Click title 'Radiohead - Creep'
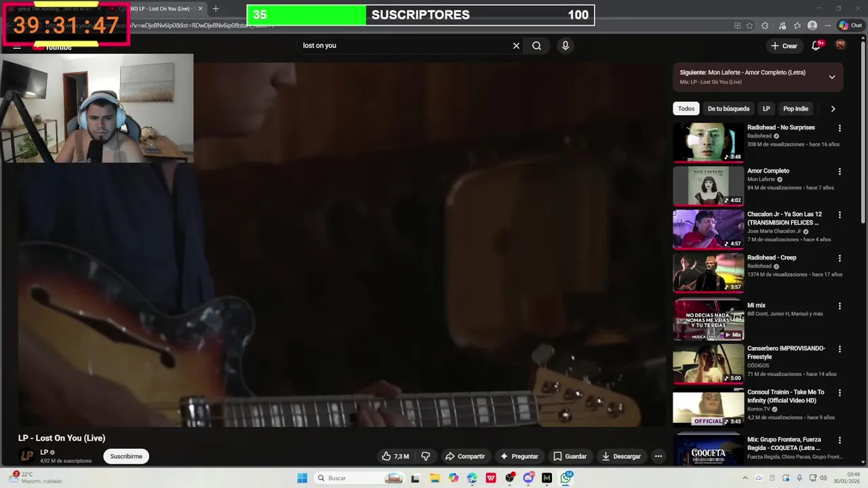The image size is (868, 488). [x=772, y=258]
